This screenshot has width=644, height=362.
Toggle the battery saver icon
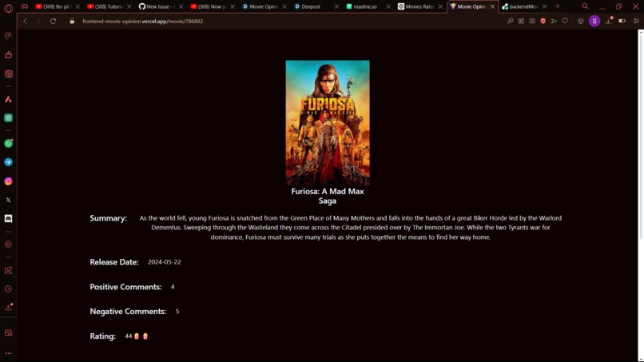click(622, 21)
